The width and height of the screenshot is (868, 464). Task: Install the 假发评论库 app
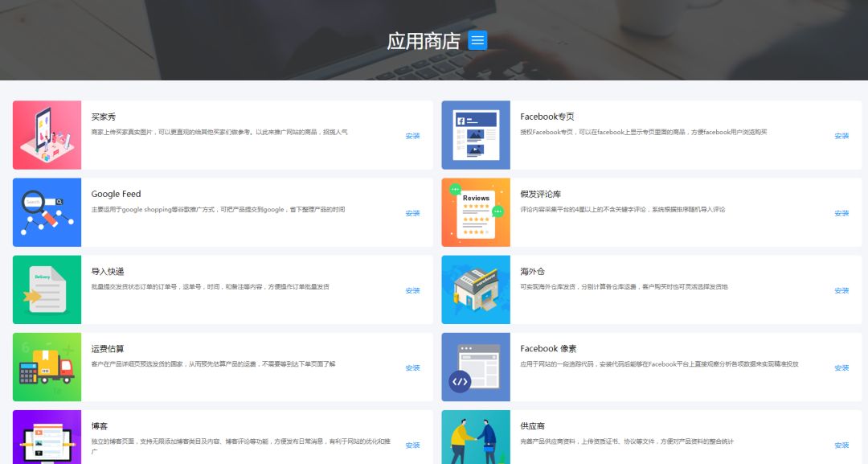[x=841, y=213]
